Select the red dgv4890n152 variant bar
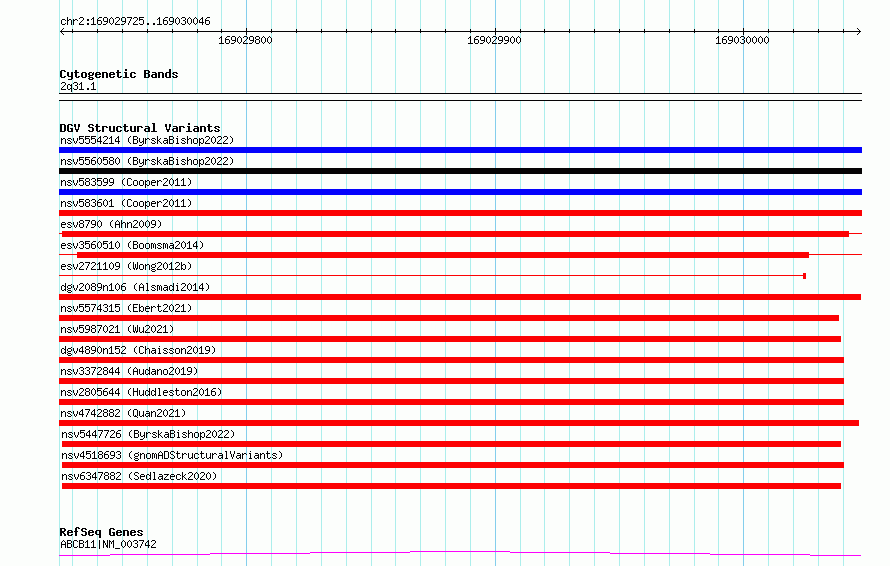This screenshot has width=890, height=566. click(x=451, y=360)
